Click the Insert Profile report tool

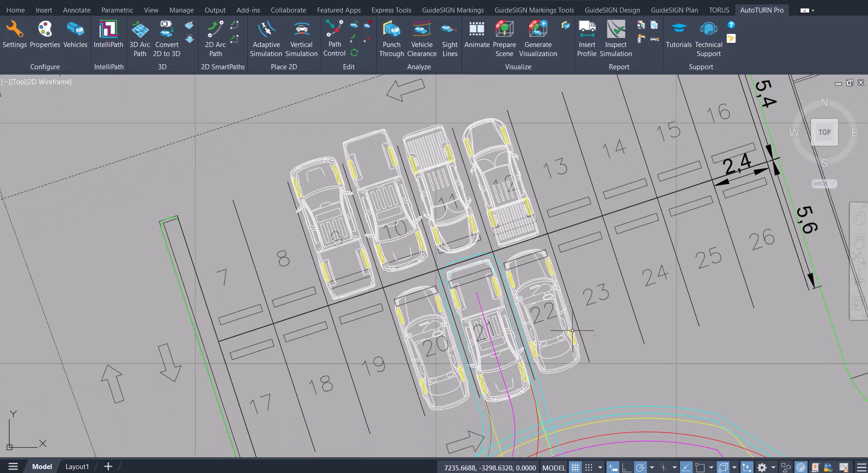pyautogui.click(x=587, y=39)
